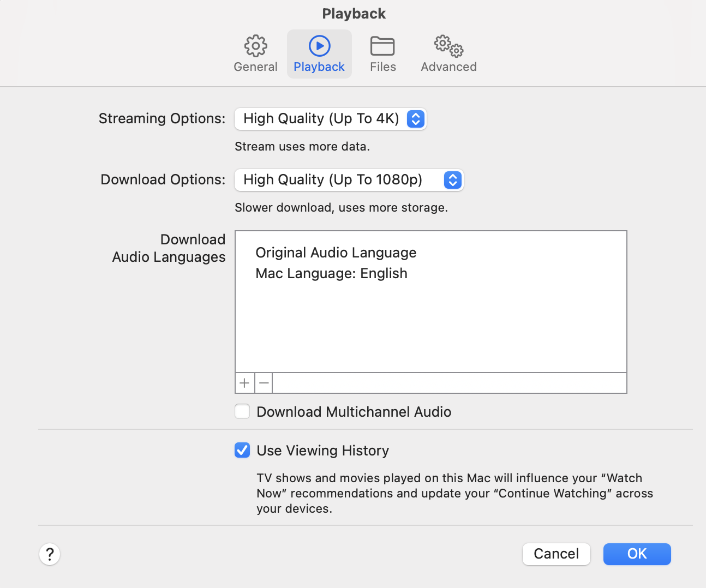Uncheck Use Viewing History
This screenshot has width=706, height=588.
(242, 450)
